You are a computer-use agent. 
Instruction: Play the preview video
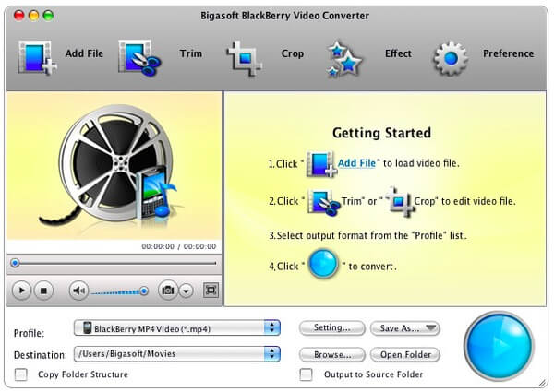point(21,291)
